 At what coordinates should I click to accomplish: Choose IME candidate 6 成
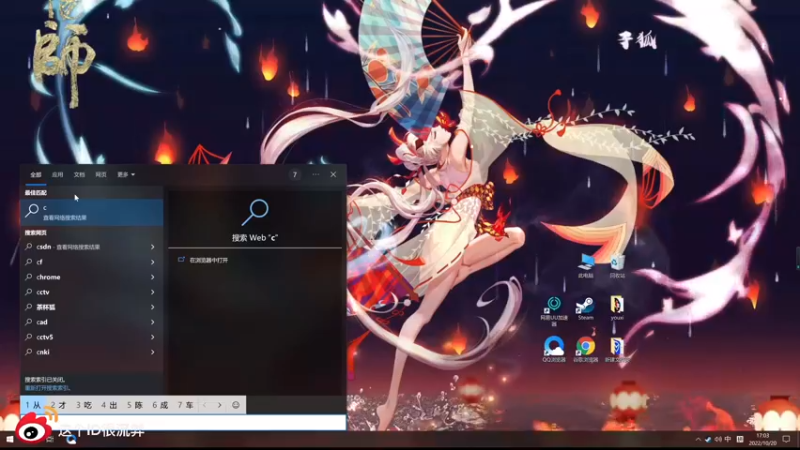click(x=160, y=405)
